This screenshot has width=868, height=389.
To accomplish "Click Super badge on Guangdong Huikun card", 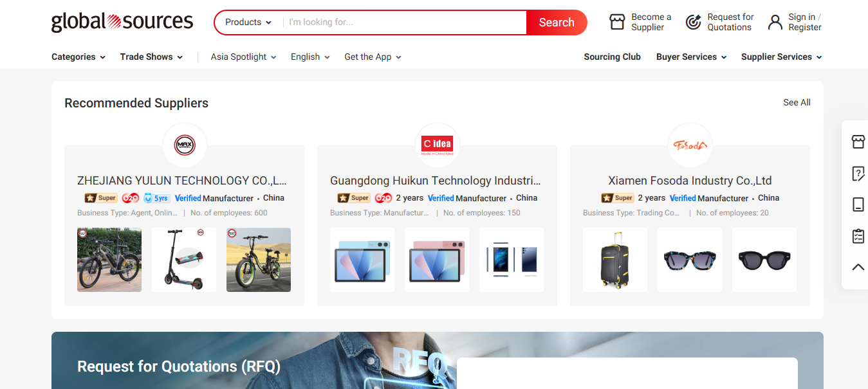I will [x=354, y=198].
